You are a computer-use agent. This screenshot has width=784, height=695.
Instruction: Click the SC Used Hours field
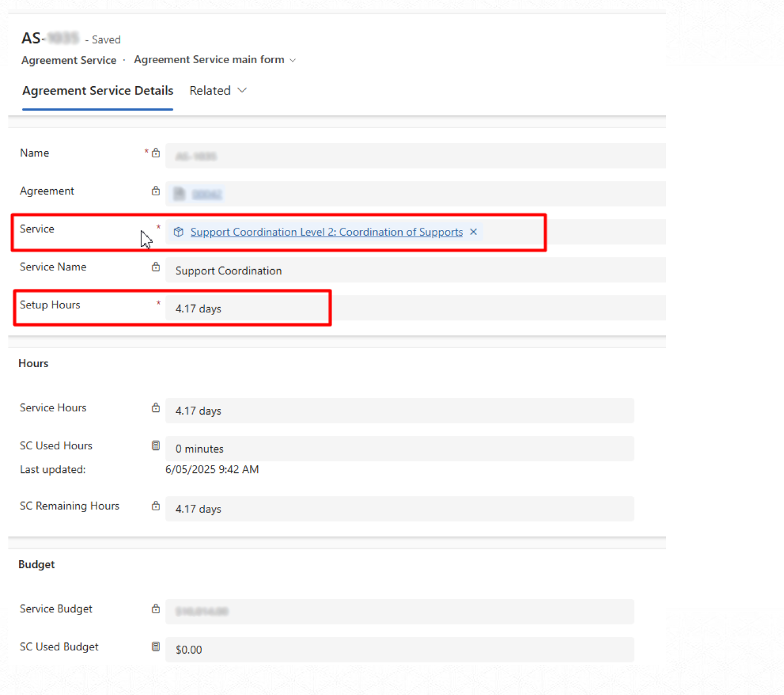399,449
